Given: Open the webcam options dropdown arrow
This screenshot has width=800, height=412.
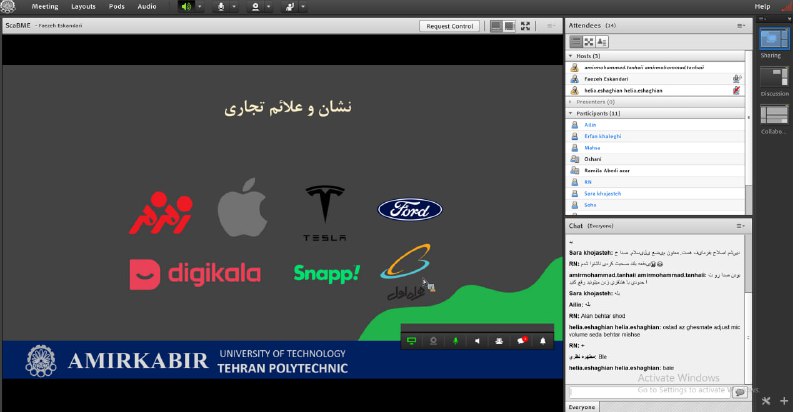Looking at the screenshot, I should tap(268, 7).
